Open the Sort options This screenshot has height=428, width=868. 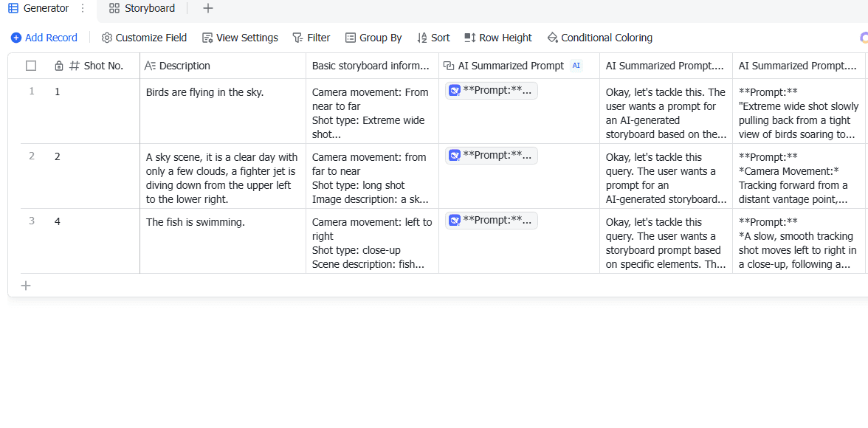tap(433, 38)
